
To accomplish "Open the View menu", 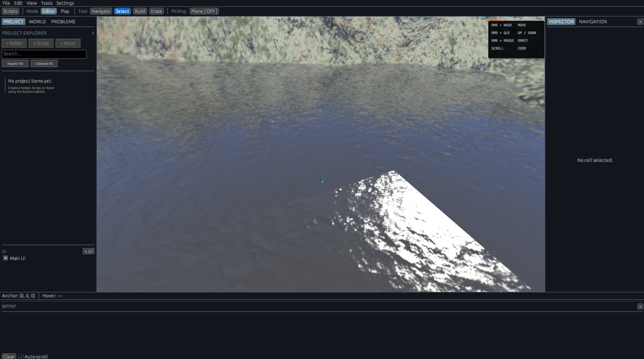I will [x=32, y=3].
